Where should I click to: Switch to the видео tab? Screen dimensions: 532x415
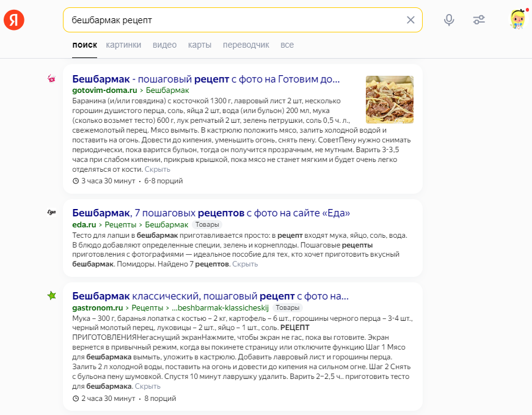165,45
